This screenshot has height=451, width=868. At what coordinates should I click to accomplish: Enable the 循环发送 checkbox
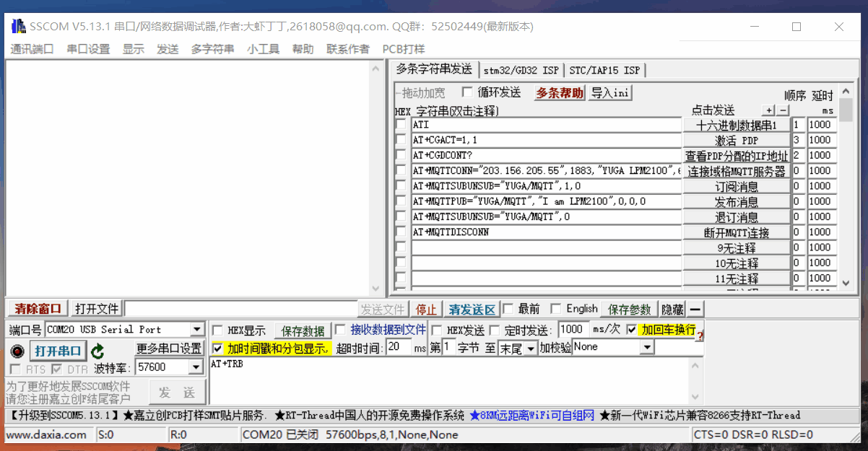click(x=466, y=92)
